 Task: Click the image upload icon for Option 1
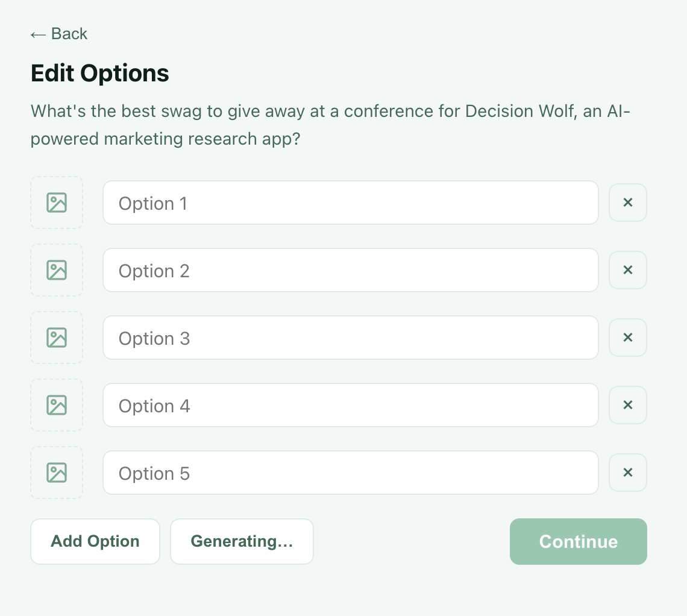coord(56,203)
